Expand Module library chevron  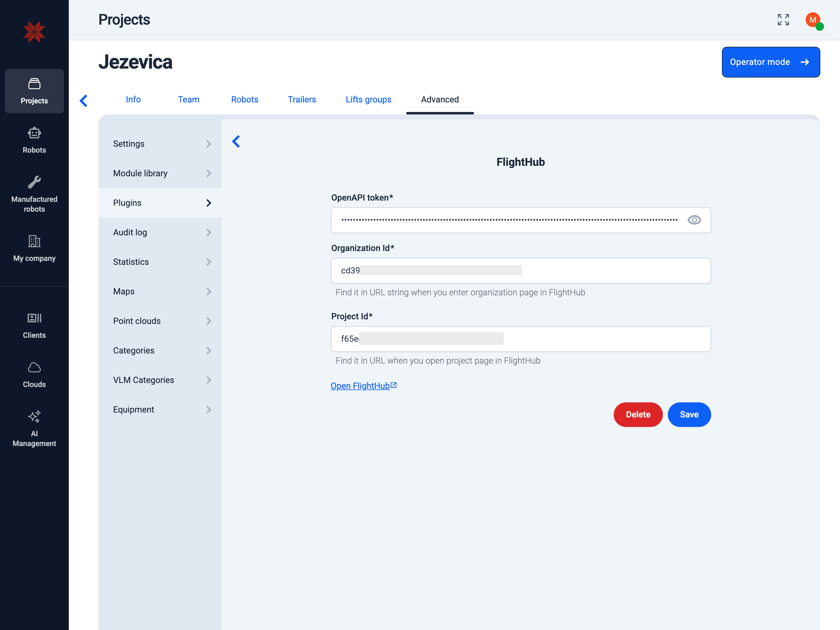pyautogui.click(x=208, y=173)
